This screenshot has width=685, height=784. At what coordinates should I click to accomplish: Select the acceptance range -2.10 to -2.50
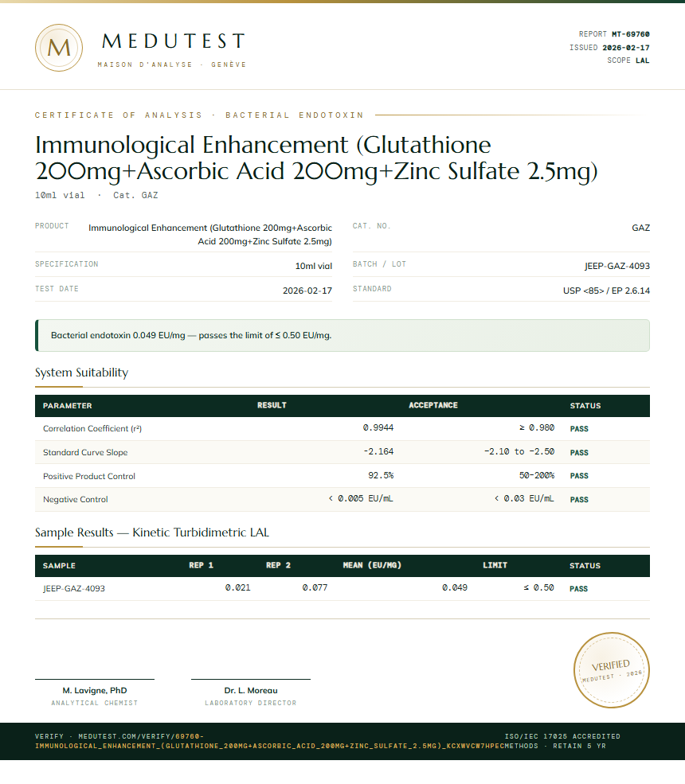tap(519, 451)
